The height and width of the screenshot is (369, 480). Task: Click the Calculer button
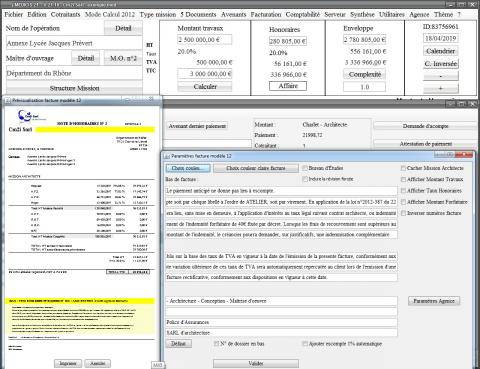(205, 87)
